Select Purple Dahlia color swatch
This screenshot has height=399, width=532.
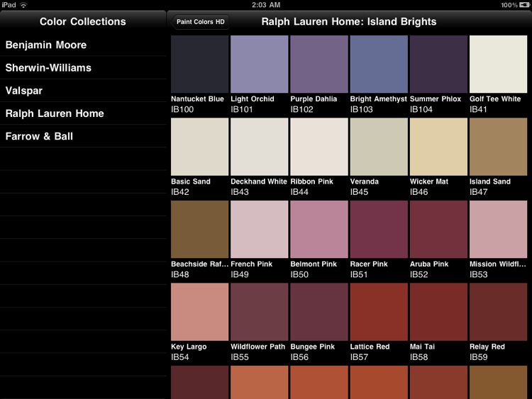(319, 64)
